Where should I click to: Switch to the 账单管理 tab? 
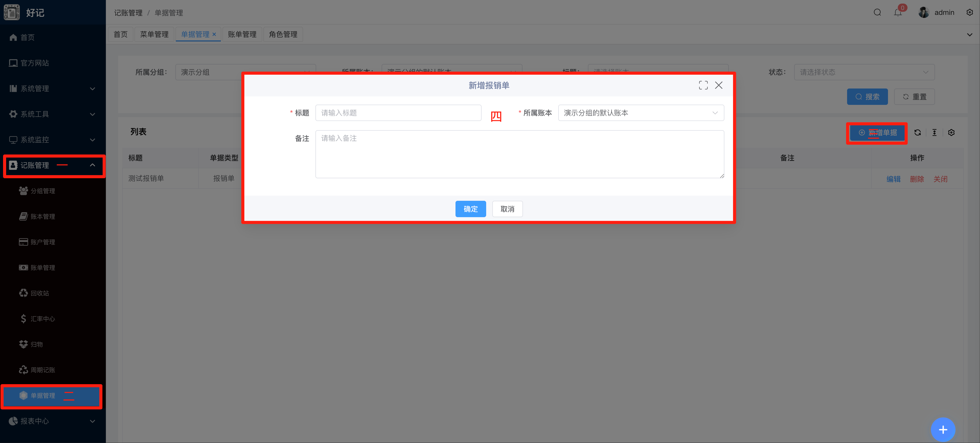(x=242, y=34)
